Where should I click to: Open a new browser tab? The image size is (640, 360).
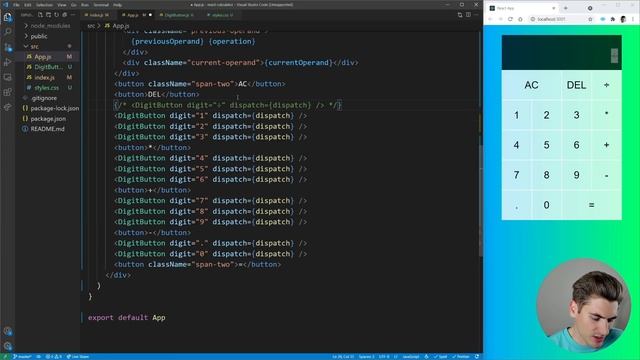tap(566, 8)
